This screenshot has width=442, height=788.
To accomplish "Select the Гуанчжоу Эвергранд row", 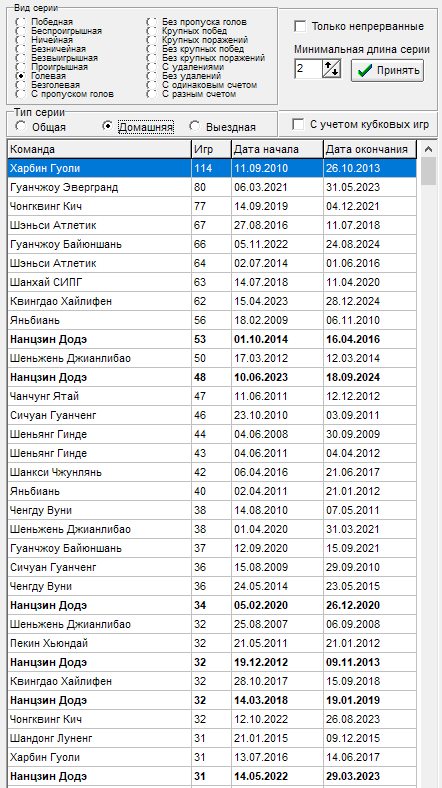I will pos(212,187).
